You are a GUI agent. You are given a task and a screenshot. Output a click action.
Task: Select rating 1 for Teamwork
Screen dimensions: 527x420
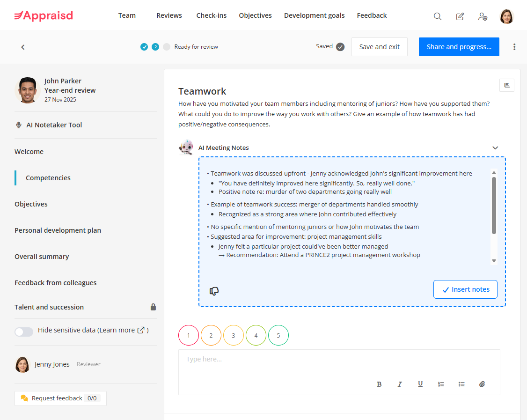tap(189, 335)
